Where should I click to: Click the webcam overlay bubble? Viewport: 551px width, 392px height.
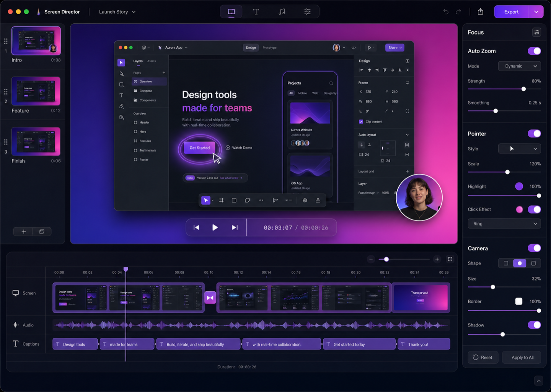point(419,198)
